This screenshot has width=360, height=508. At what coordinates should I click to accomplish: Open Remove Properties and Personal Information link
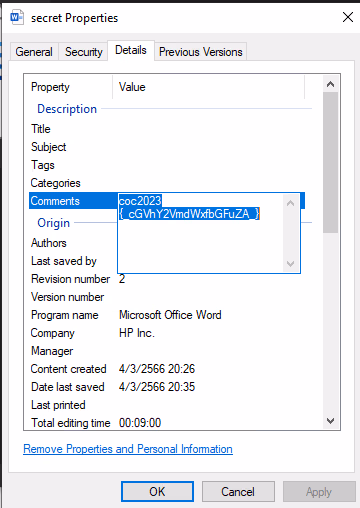point(128,449)
